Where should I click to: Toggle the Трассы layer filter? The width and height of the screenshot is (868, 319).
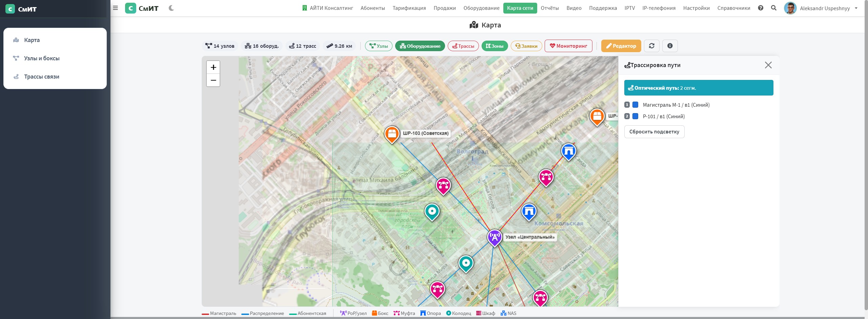tap(463, 46)
